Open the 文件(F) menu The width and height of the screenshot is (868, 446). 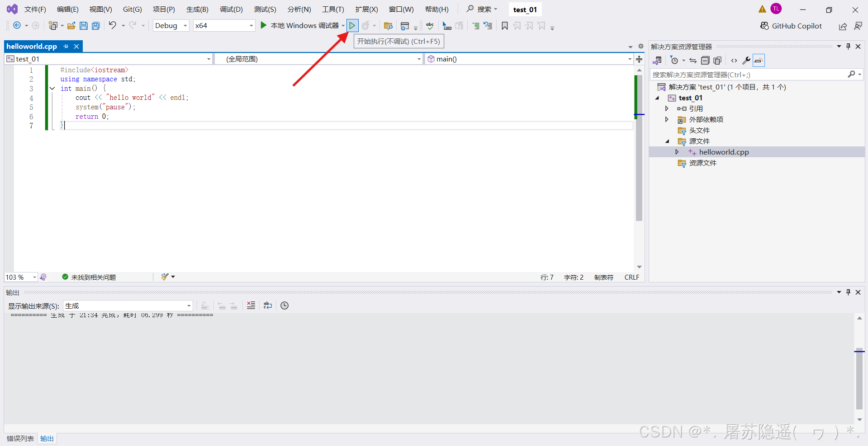[35, 9]
